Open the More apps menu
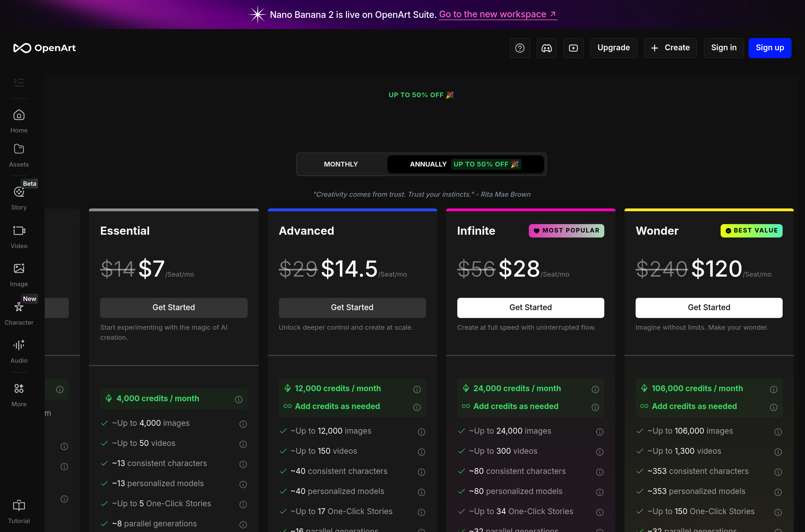The width and height of the screenshot is (805, 532). pos(19,388)
